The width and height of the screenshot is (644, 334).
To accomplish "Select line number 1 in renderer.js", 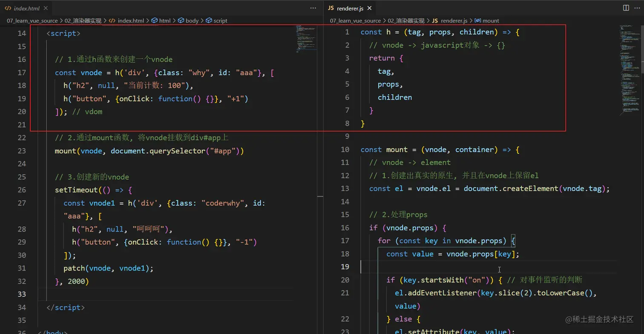I will [347, 32].
